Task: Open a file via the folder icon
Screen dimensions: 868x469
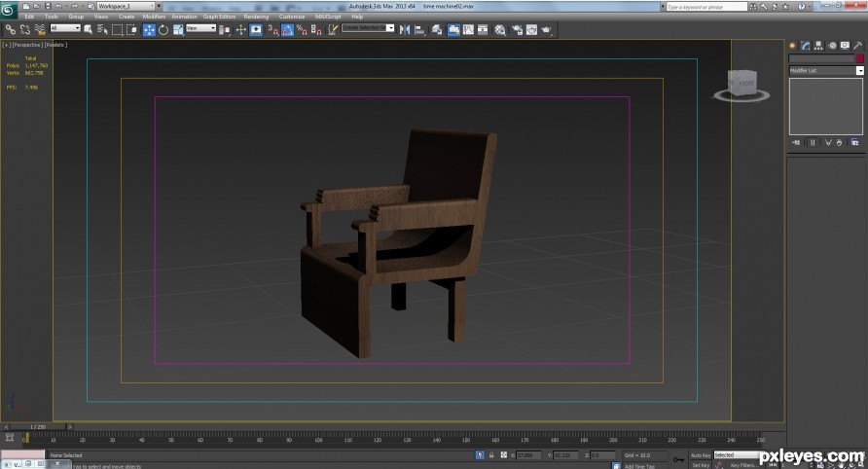Action: pos(37,6)
